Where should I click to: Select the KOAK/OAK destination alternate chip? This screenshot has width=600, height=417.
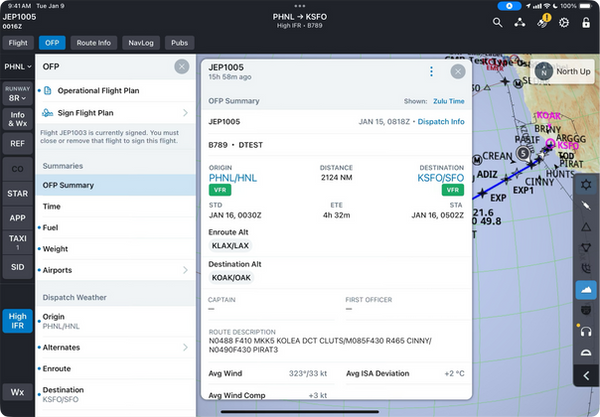pyautogui.click(x=231, y=278)
